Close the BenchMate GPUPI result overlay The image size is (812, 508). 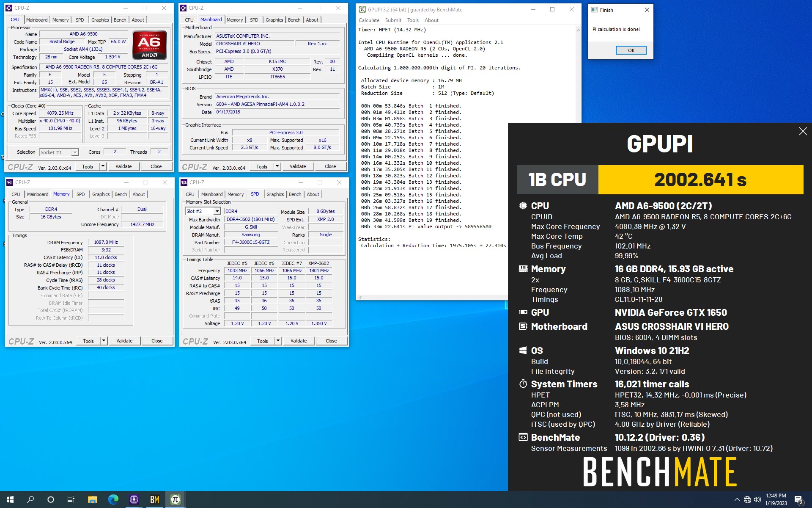coord(803,131)
